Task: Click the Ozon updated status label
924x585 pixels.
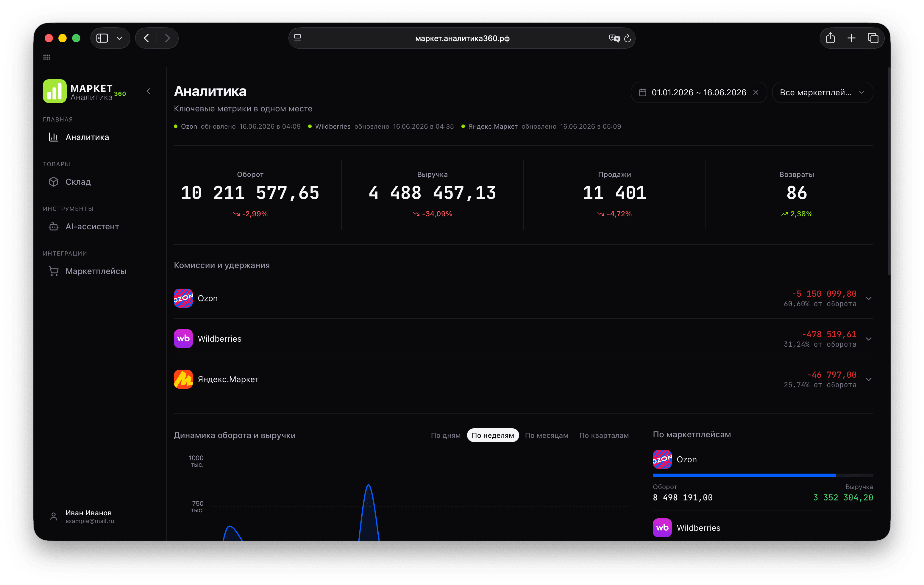Action: click(237, 126)
